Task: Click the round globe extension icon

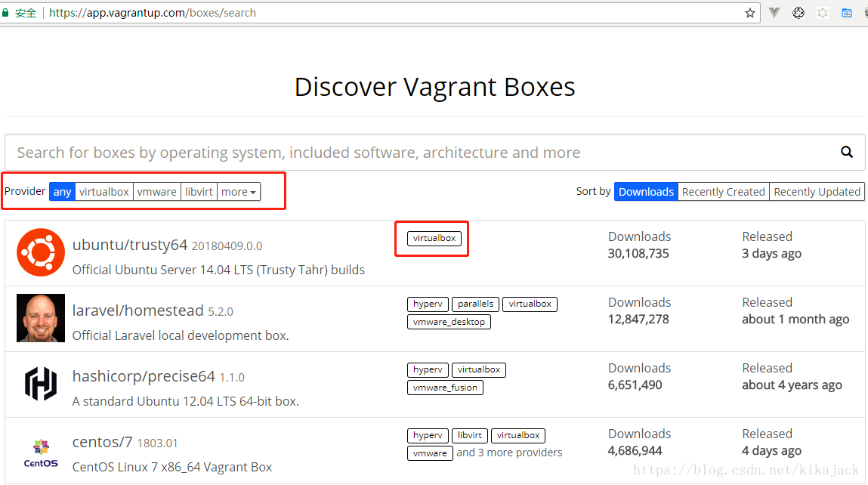Action: 798,12
